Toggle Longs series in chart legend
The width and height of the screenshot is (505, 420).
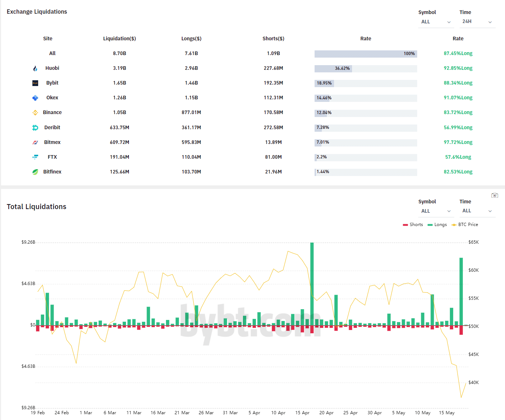[x=437, y=225]
